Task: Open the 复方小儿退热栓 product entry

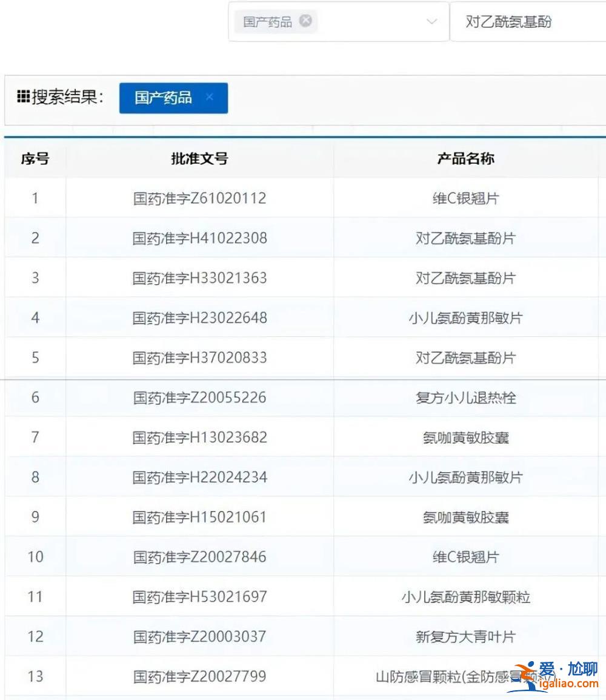Action: pyautogui.click(x=465, y=398)
